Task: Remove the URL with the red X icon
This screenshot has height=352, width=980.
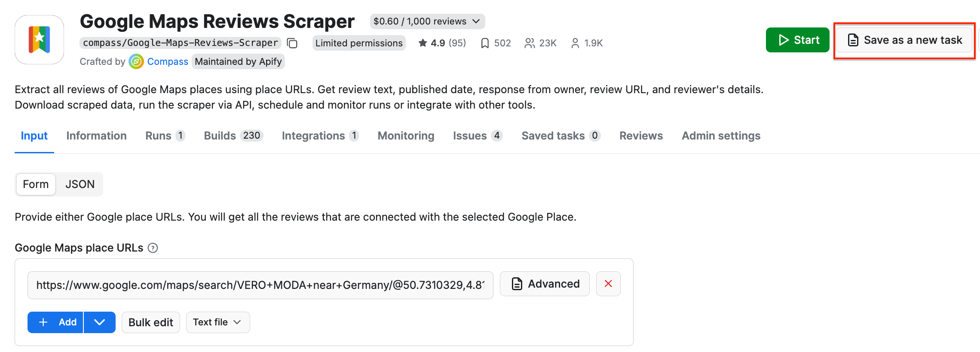Action: pyautogui.click(x=608, y=284)
